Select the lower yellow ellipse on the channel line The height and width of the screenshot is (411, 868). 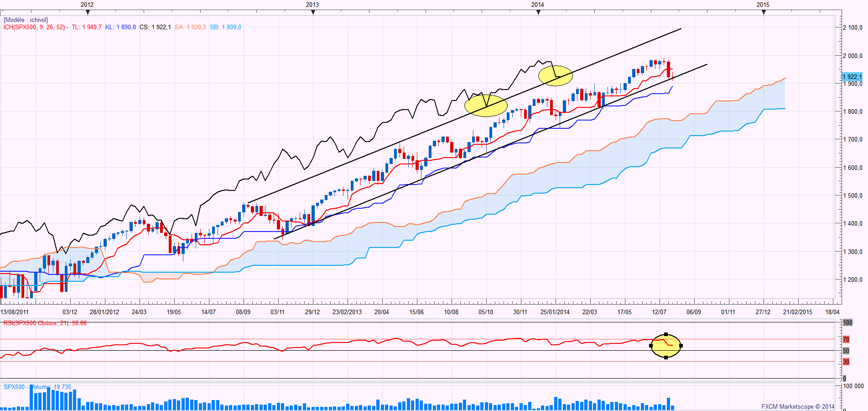(486, 105)
